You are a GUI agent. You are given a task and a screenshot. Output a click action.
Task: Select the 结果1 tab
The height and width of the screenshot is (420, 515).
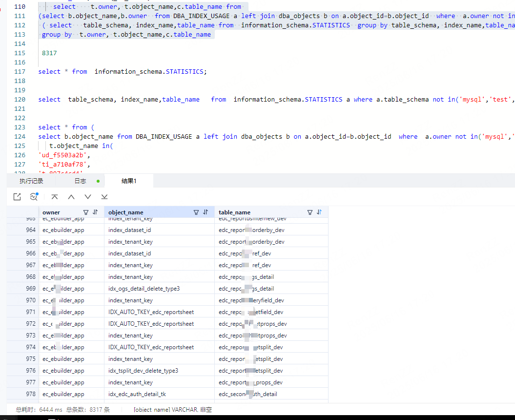[x=129, y=181]
